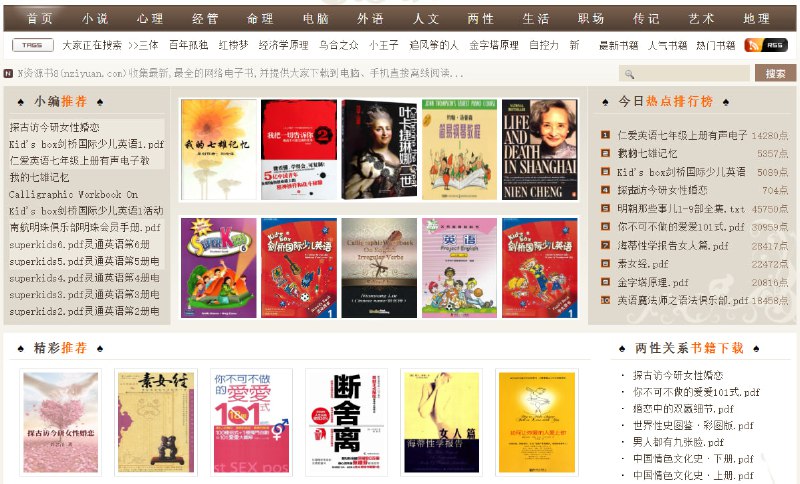Open the 热门书籍 link

click(716, 45)
